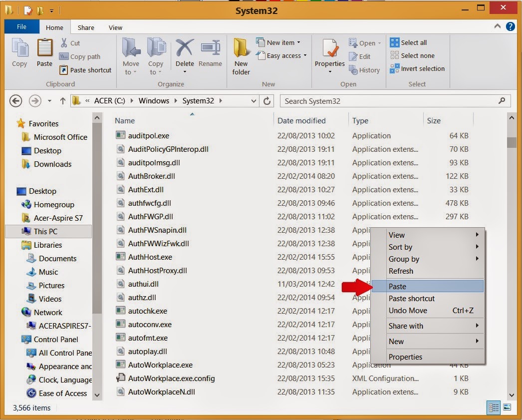Switch to large icons view in status bar
The width and height of the screenshot is (522, 420).
click(507, 408)
